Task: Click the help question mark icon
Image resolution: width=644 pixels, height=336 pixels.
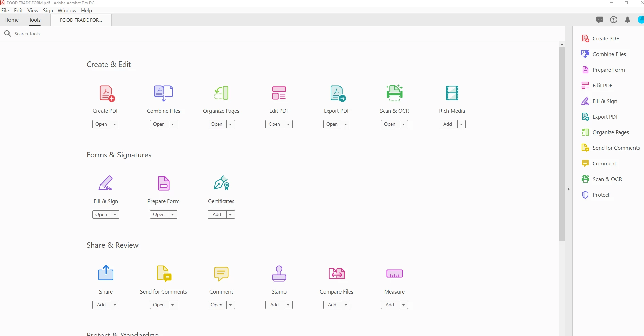Action: pos(614,20)
